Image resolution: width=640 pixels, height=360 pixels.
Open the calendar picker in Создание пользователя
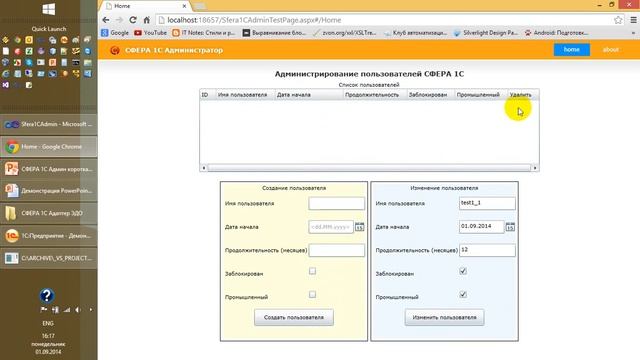coord(359,227)
